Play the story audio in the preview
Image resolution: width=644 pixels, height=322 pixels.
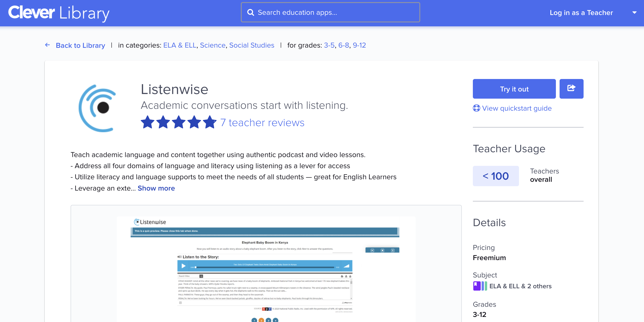(184, 266)
